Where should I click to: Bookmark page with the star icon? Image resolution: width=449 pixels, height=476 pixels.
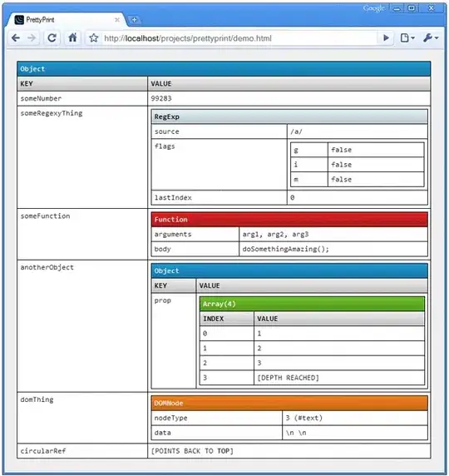click(x=94, y=38)
